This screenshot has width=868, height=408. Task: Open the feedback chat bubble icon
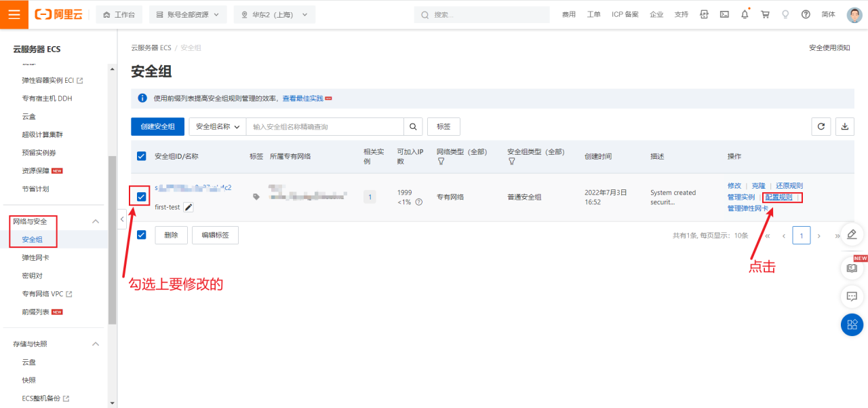point(852,297)
